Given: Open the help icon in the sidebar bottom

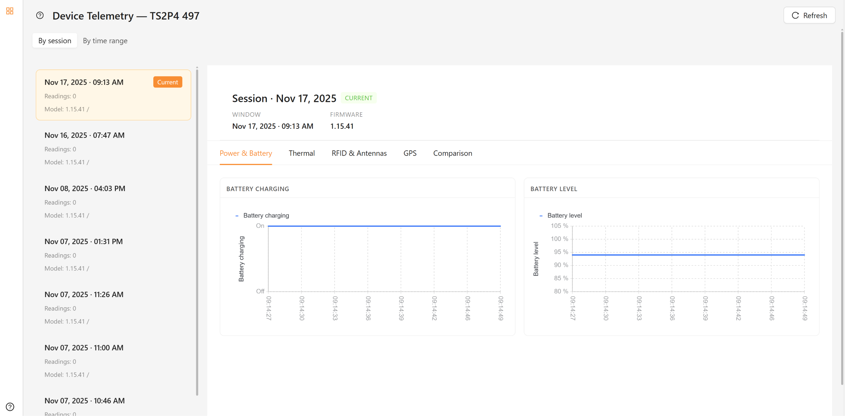Looking at the screenshot, I should [x=10, y=407].
